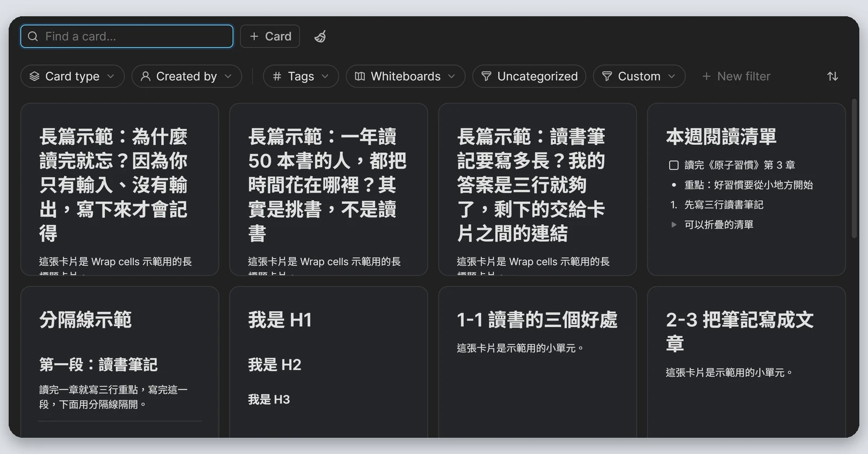The width and height of the screenshot is (868, 454).
Task: Click body text under 1-1 讀書的三個好處
Action: [520, 348]
